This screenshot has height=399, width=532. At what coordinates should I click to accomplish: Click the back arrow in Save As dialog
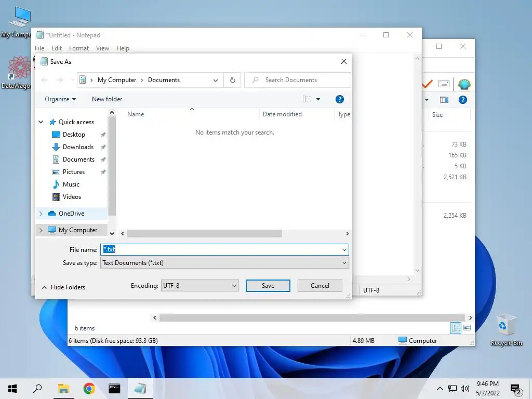[x=44, y=80]
